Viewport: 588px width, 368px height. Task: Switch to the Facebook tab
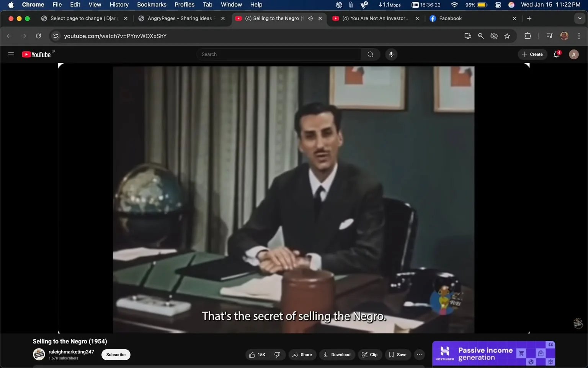coord(450,18)
